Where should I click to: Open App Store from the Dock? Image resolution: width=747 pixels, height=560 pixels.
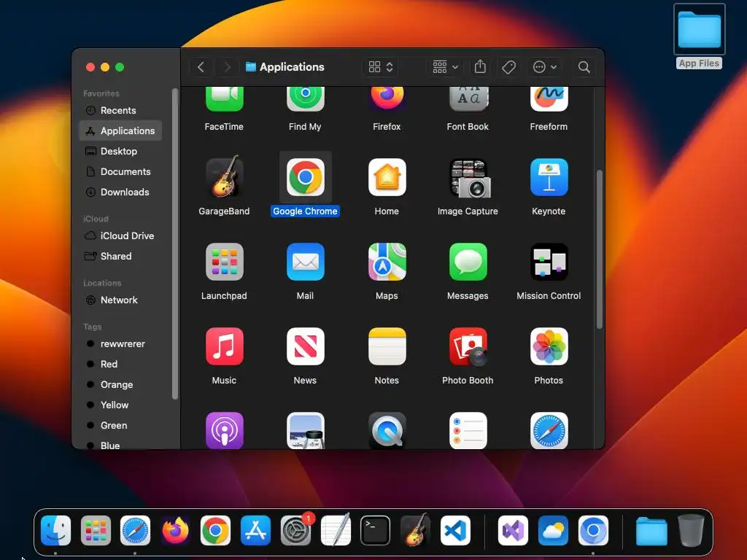click(x=256, y=530)
